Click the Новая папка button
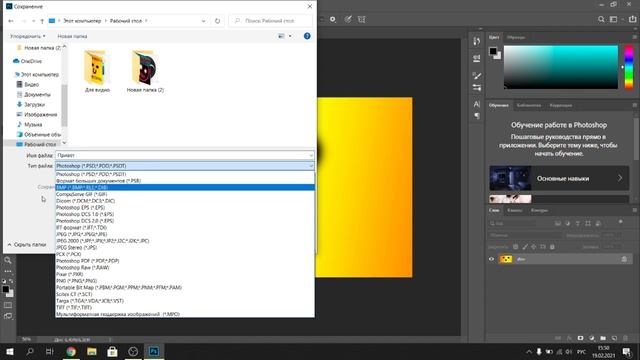The height and width of the screenshot is (360, 640). 72,36
